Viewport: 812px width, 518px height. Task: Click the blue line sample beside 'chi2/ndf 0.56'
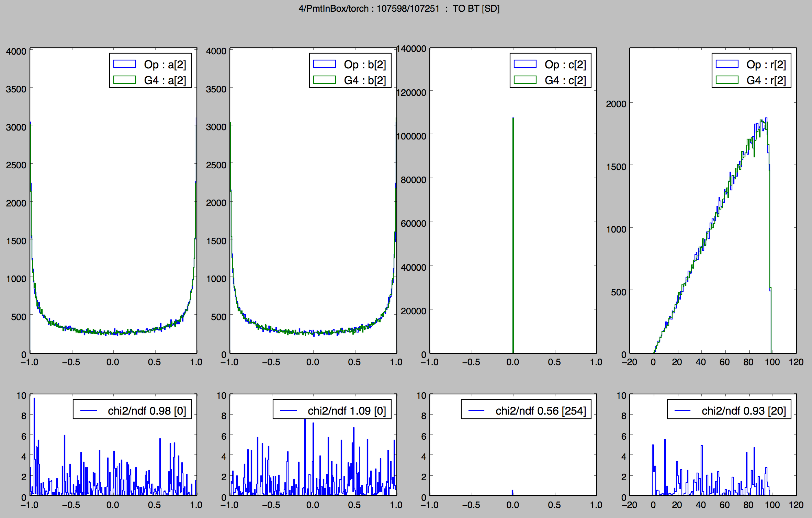pyautogui.click(x=476, y=410)
